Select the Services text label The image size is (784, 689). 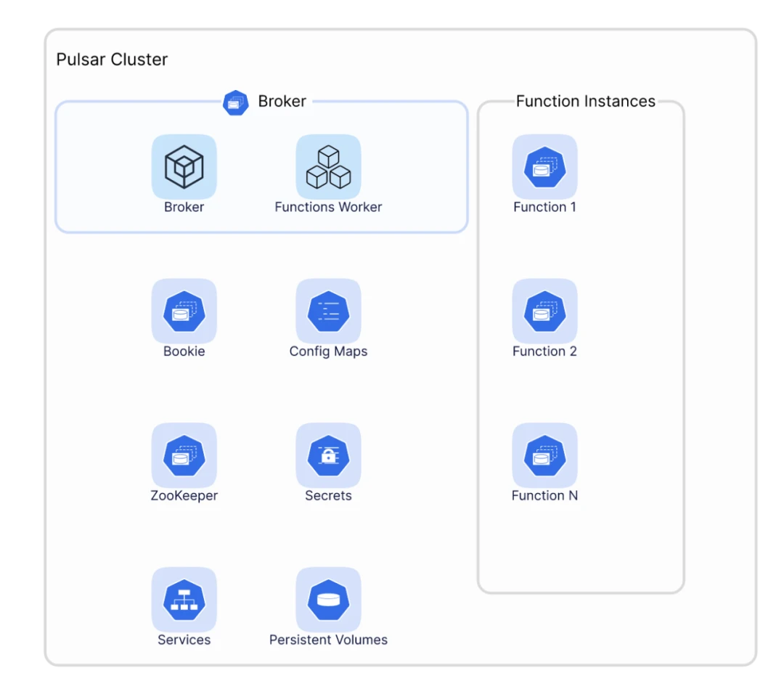(184, 640)
